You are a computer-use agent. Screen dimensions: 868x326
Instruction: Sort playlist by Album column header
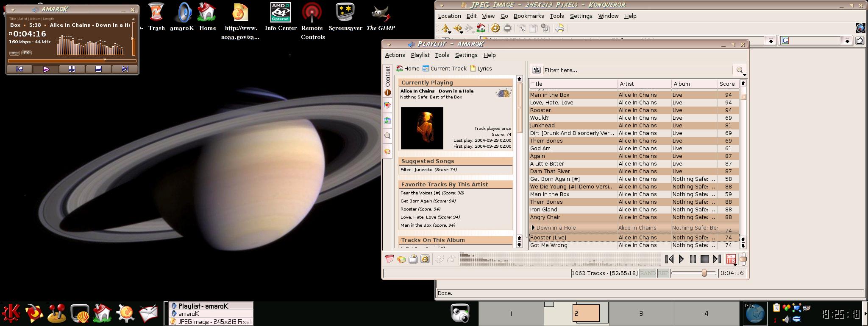click(x=694, y=84)
